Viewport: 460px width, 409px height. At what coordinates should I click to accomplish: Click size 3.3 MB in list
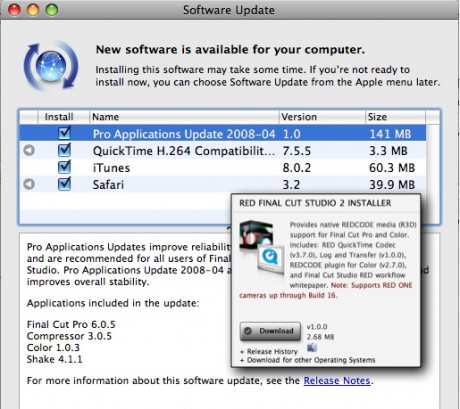point(388,151)
